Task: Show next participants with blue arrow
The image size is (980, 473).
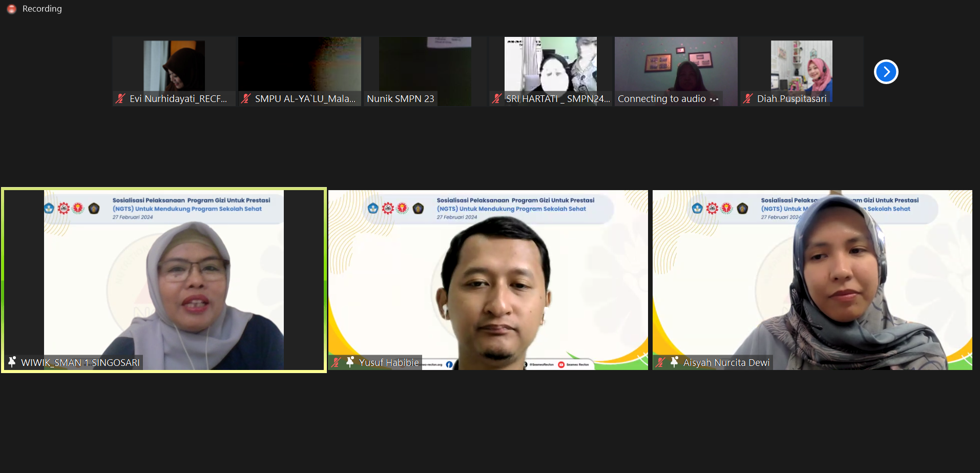Action: tap(886, 72)
